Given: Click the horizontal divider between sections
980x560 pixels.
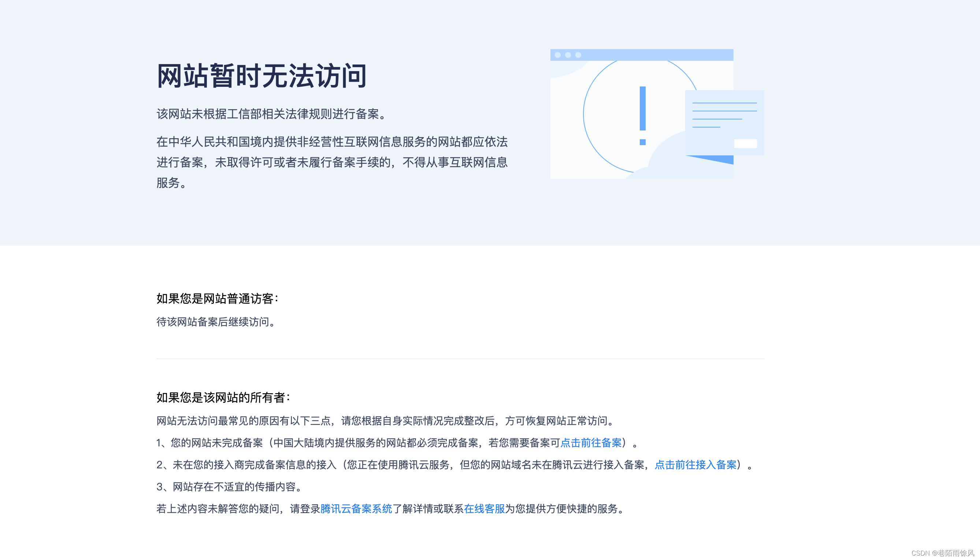Looking at the screenshot, I should pos(460,359).
